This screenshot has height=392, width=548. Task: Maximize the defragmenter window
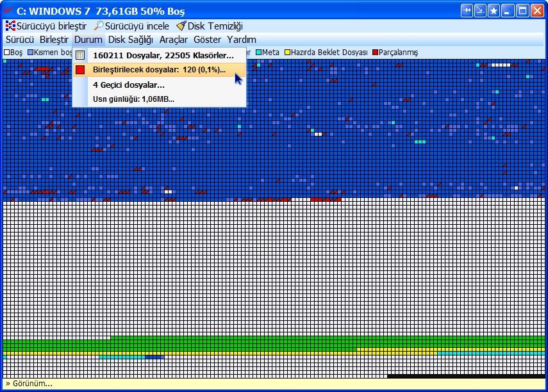(x=522, y=11)
